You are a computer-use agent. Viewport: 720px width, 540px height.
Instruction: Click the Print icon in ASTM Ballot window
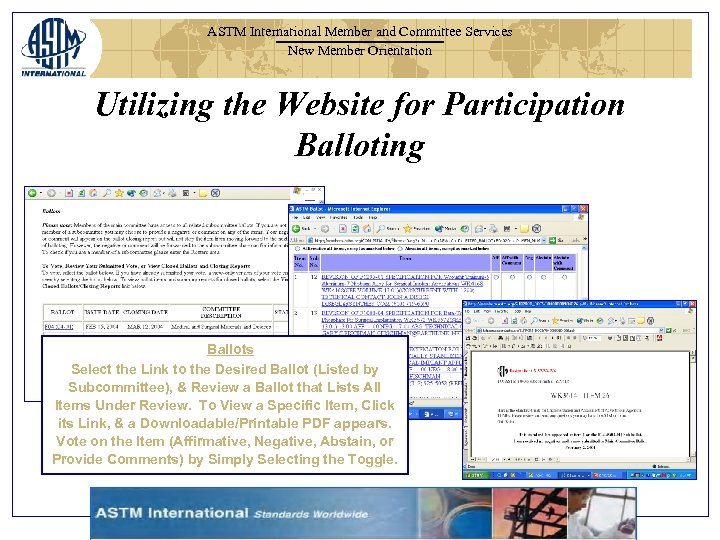[x=493, y=229]
